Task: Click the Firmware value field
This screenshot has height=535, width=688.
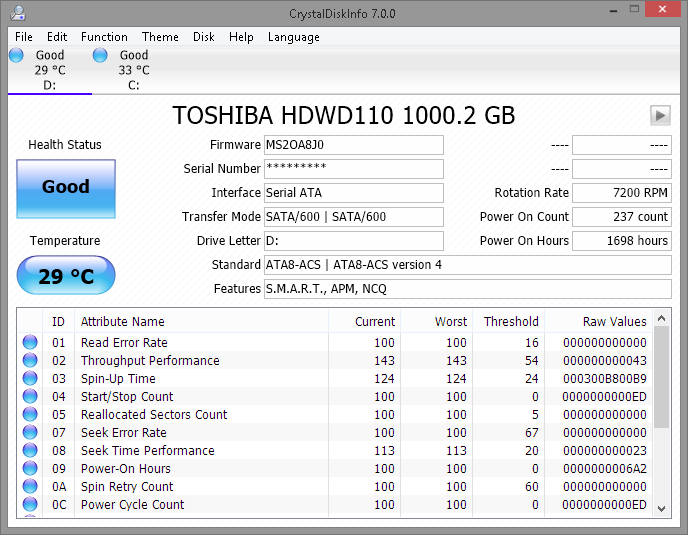Action: pyautogui.click(x=353, y=145)
